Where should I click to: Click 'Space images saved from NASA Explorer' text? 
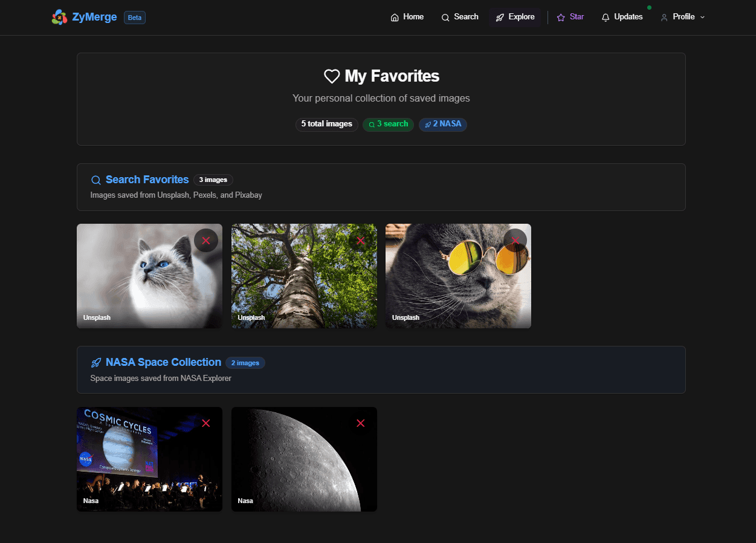pos(161,379)
